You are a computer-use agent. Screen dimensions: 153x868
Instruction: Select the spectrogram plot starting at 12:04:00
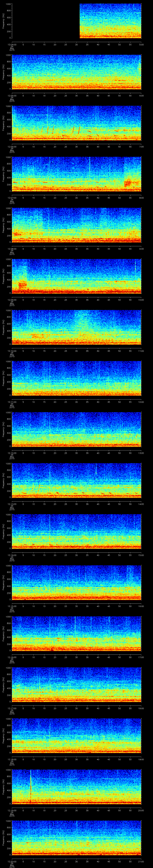[x=77, y=21]
